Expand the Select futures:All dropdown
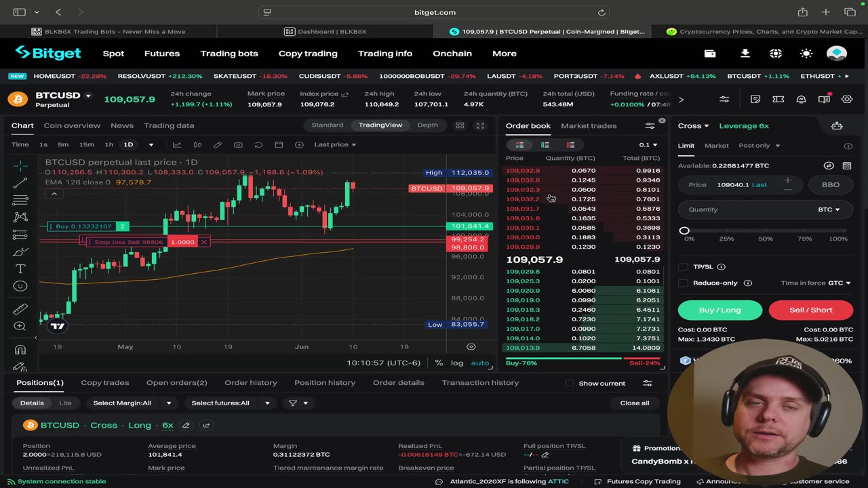Viewport: 868px width, 488px height. coord(230,403)
